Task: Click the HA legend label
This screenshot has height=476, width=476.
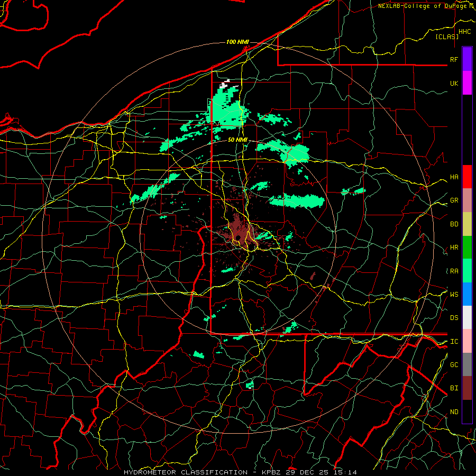Action: 454,177
